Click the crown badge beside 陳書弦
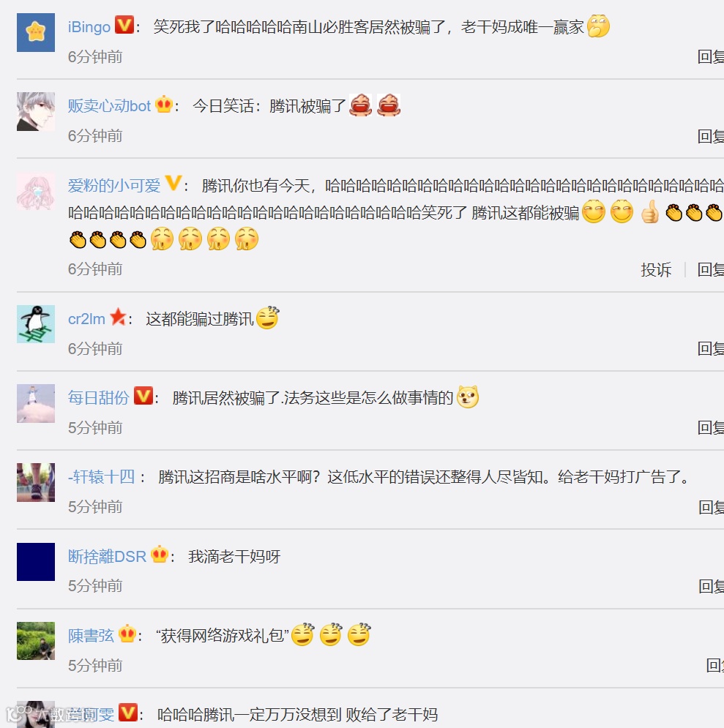Viewport: 724px width, 728px height. 127,634
